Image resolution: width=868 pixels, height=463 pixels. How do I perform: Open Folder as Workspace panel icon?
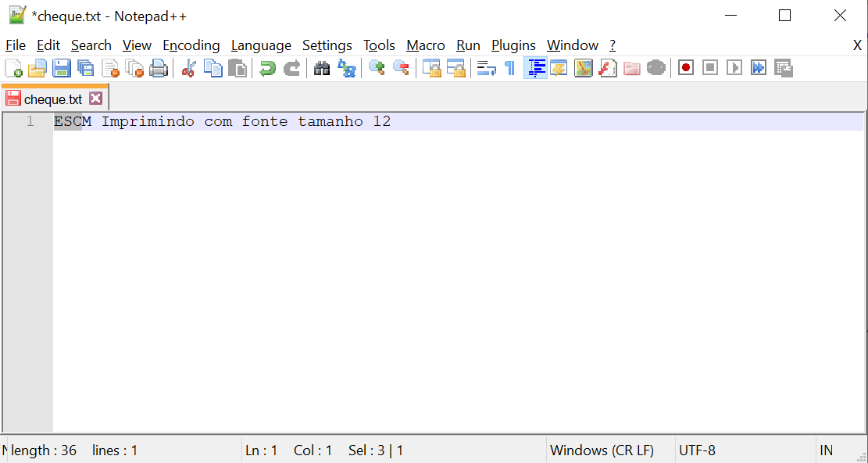coord(631,68)
